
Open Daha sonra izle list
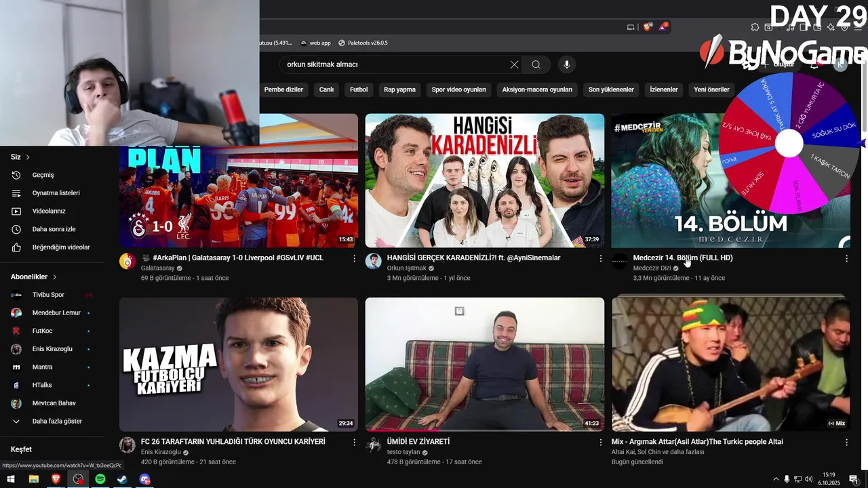52,229
